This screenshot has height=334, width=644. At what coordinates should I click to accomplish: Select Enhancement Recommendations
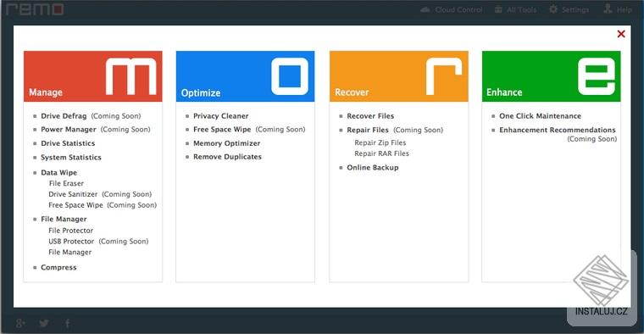558,131
